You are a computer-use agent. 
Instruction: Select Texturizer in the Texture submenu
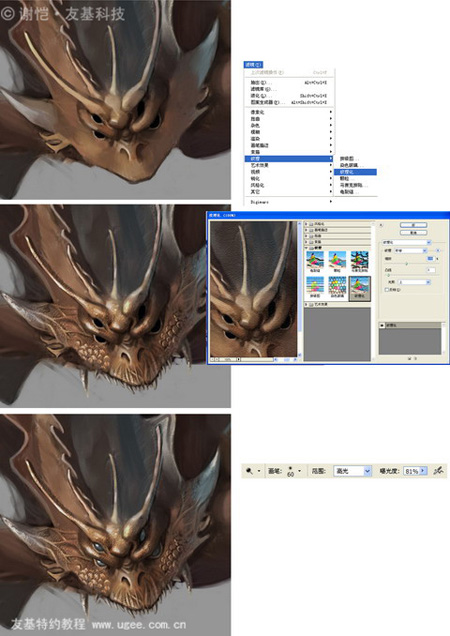355,172
